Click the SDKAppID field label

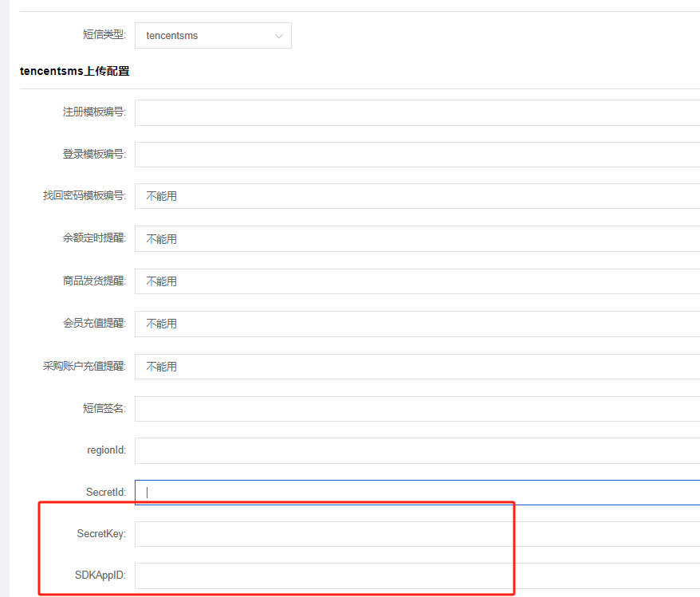101,576
